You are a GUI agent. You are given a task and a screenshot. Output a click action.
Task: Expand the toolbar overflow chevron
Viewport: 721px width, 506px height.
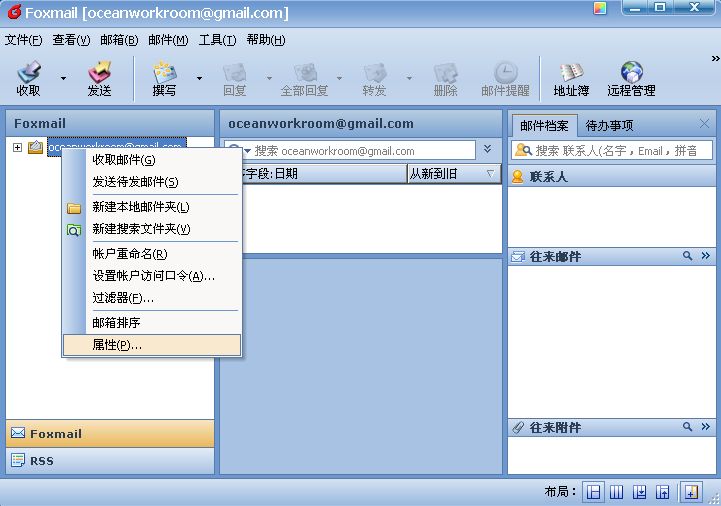[x=715, y=58]
